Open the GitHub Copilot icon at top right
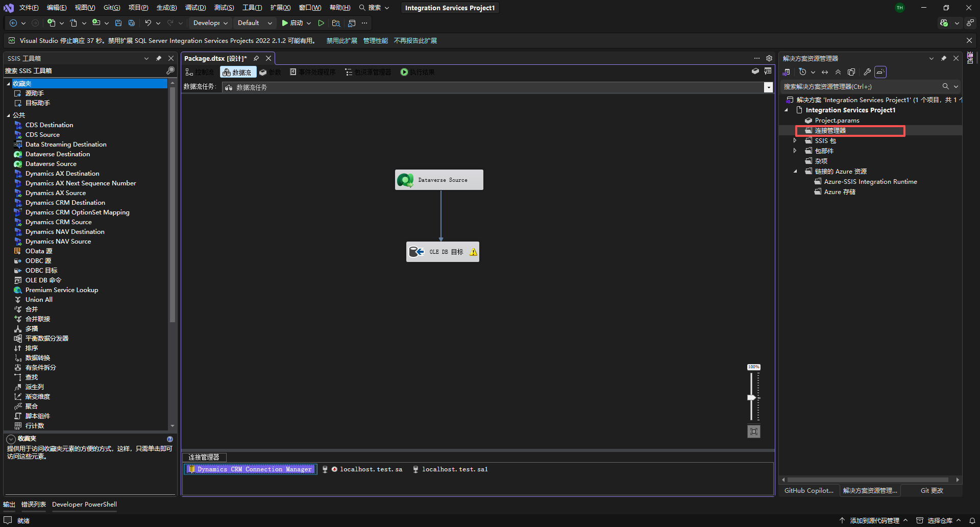 pyautogui.click(x=944, y=23)
